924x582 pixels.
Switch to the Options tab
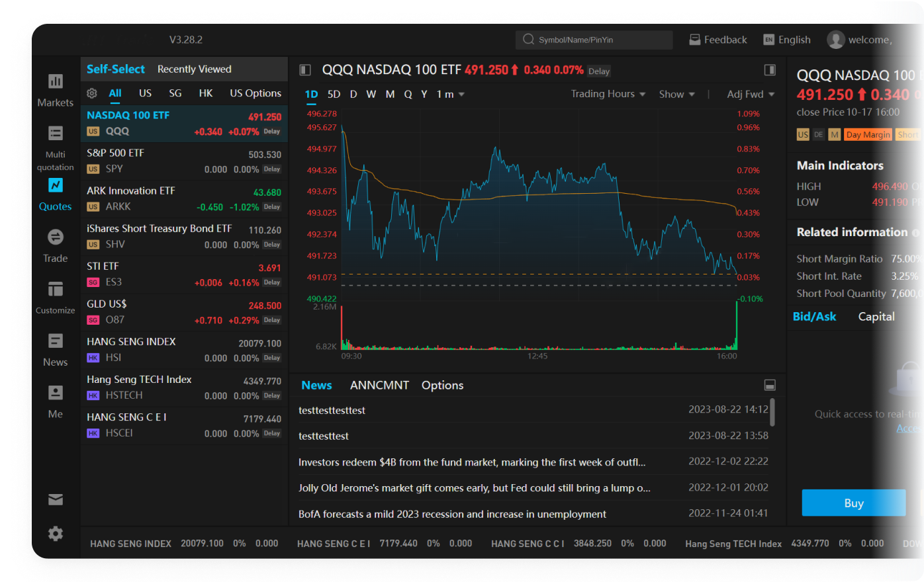[x=443, y=385]
